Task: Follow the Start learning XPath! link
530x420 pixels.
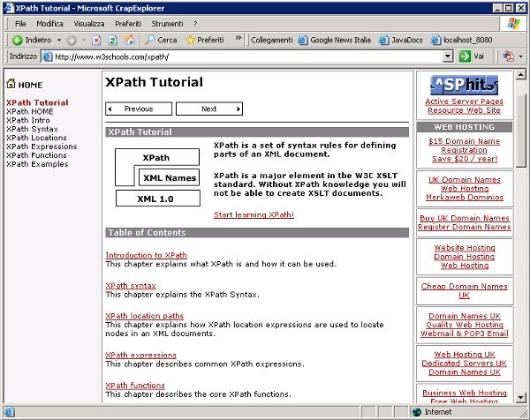Action: coord(254,214)
